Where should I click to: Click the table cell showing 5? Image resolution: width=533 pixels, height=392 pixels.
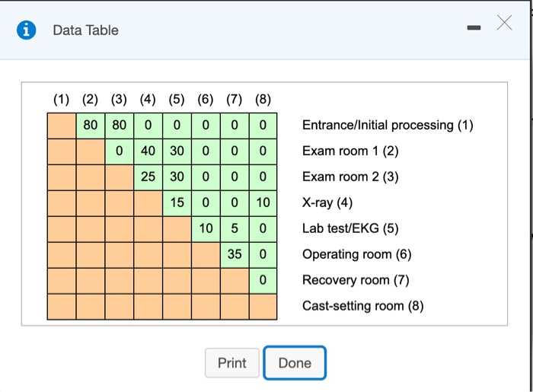[x=234, y=229]
